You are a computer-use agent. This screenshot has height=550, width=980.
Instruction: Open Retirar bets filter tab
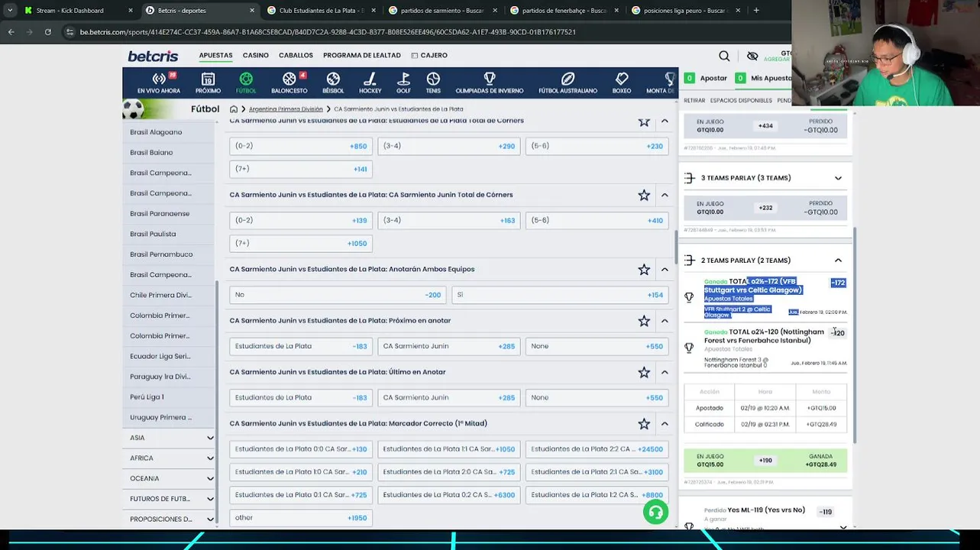tap(694, 101)
